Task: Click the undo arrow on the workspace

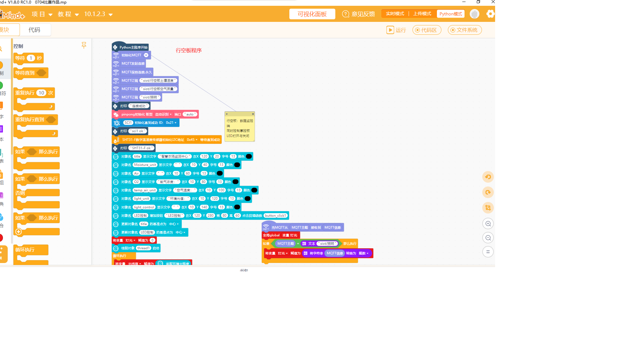Action: tap(488, 177)
